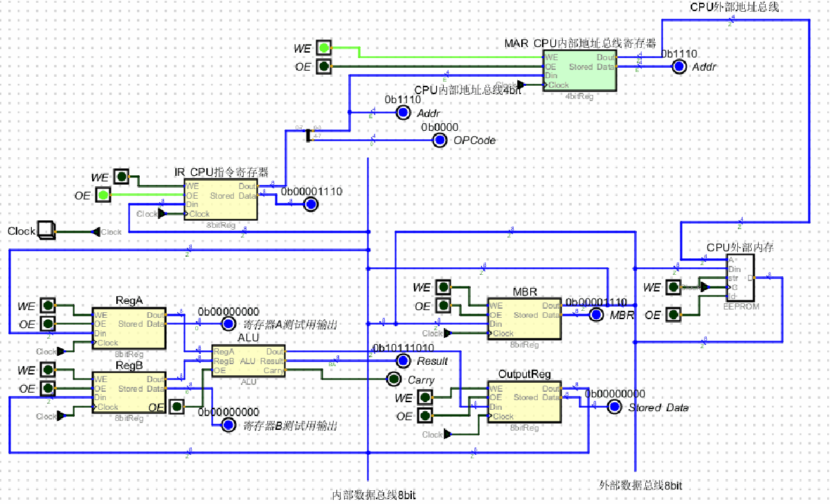Select the ALU component block
Screen dimensions: 830x504
coord(249,361)
